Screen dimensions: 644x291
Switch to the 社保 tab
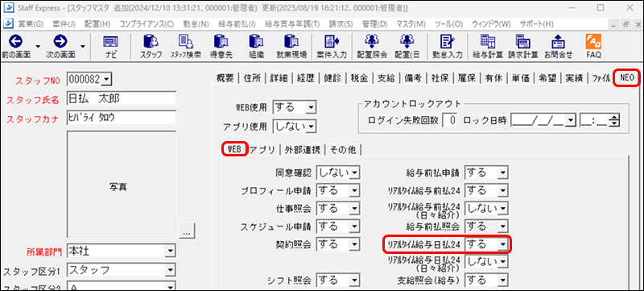coord(440,77)
